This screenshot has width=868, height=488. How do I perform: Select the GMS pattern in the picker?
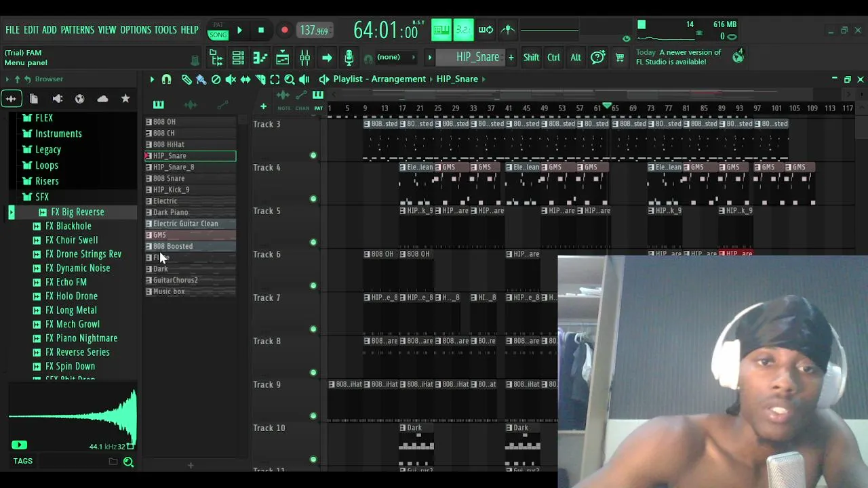(x=191, y=235)
